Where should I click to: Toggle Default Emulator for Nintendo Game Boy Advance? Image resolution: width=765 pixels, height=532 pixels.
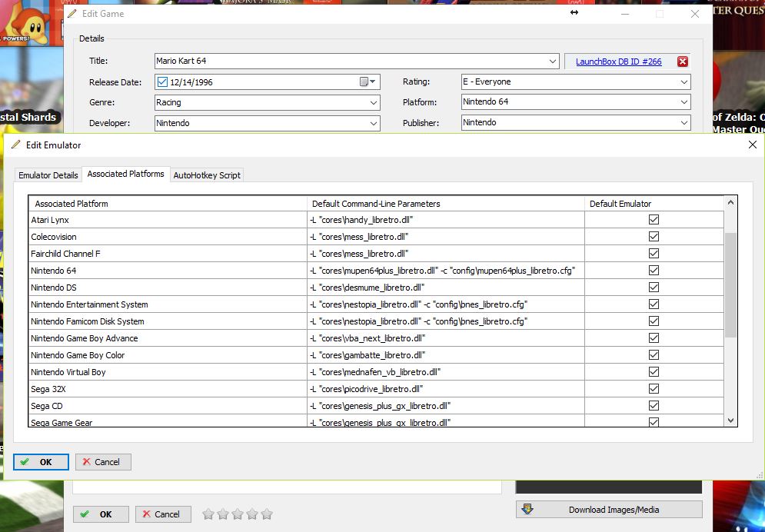654,338
